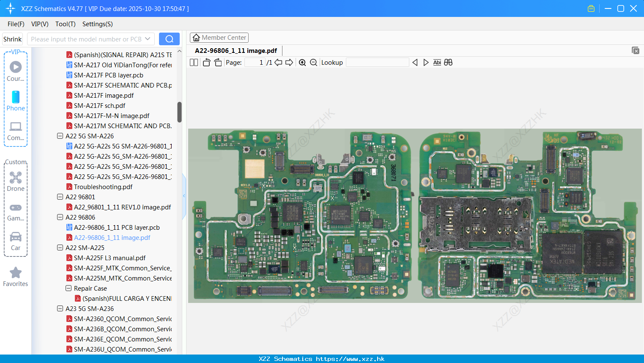Viewport: 644px width, 363px height.
Task: Select the A22-96806_1_11 image.pdf tab
Action: [x=236, y=51]
